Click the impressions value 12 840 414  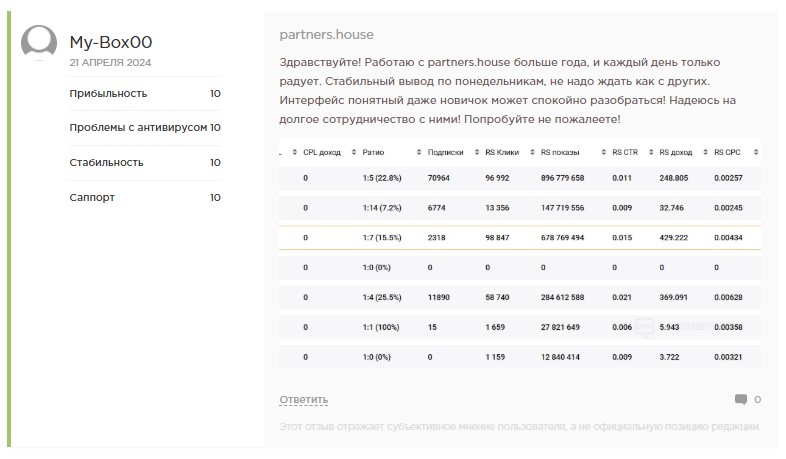(560, 357)
